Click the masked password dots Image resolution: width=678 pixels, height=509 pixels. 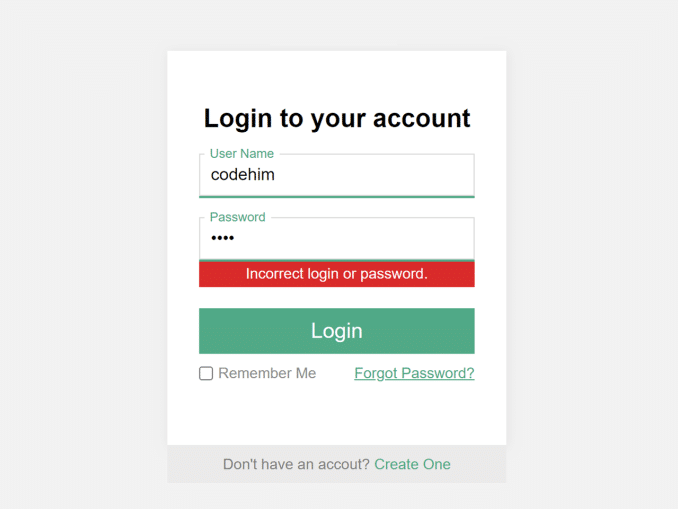tap(222, 239)
